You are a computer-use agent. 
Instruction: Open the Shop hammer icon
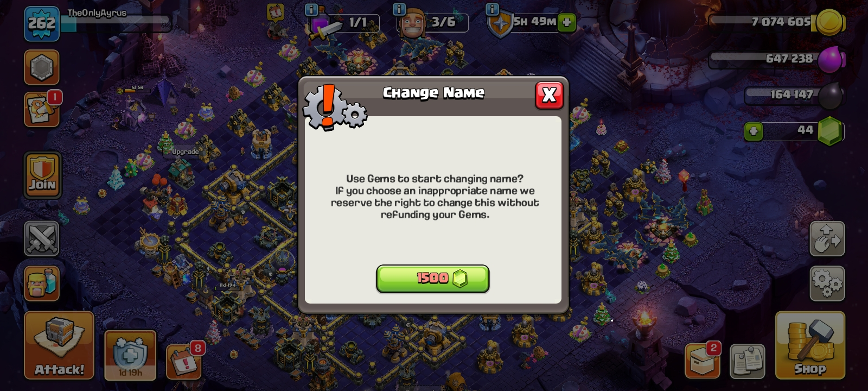[810, 345]
